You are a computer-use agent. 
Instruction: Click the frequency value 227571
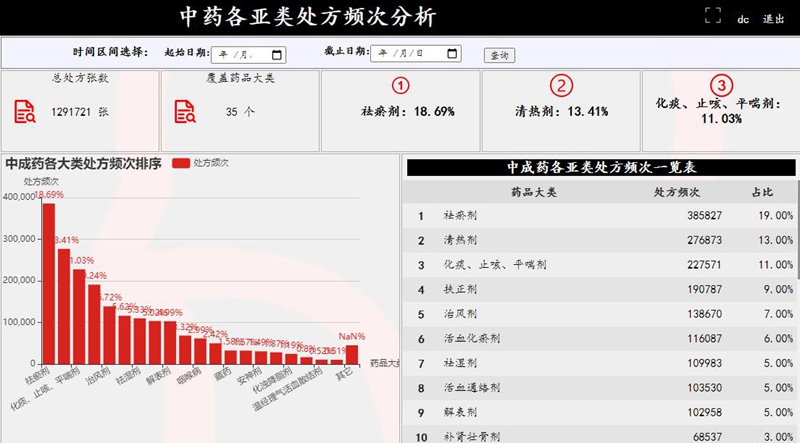704,265
